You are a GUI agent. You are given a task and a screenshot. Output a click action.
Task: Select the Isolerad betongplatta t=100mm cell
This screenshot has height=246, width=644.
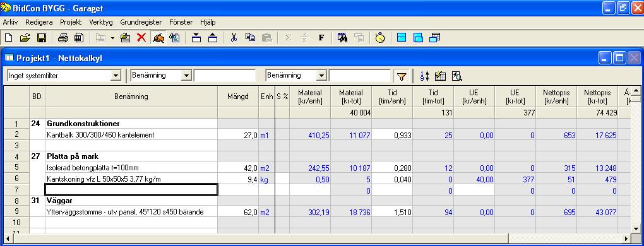coord(131,168)
